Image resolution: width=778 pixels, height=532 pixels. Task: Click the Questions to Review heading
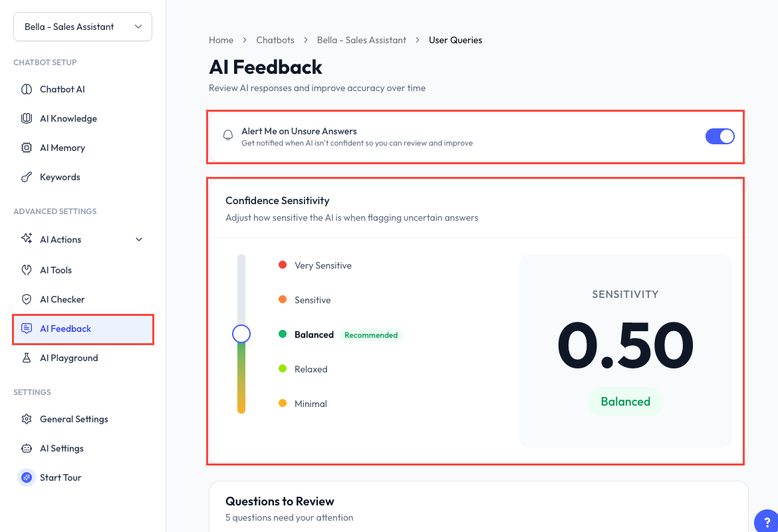pos(280,501)
